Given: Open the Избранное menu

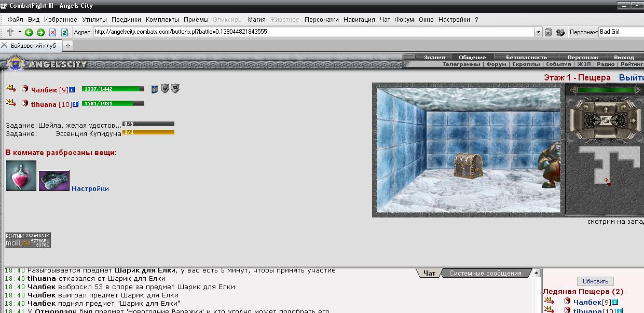Looking at the screenshot, I should (61, 20).
